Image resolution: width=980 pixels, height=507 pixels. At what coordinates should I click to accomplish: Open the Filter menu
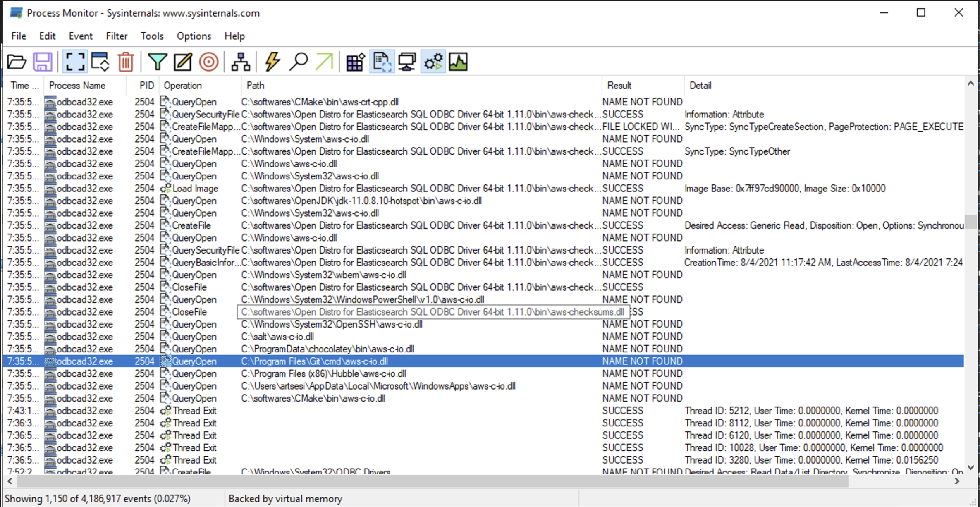tap(116, 36)
